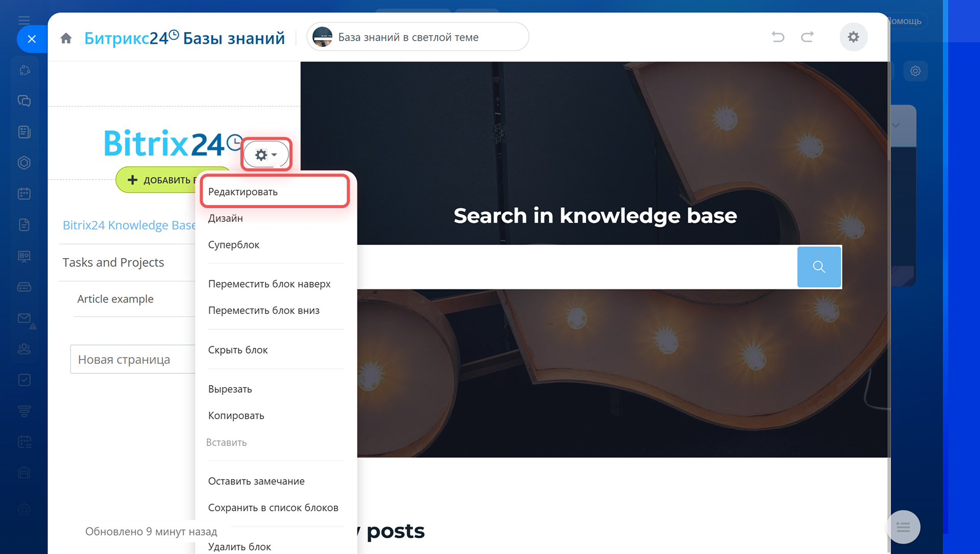Screen dimensions: 980x554
Task: Open the news feed icon in sidebar
Action: 24,132
